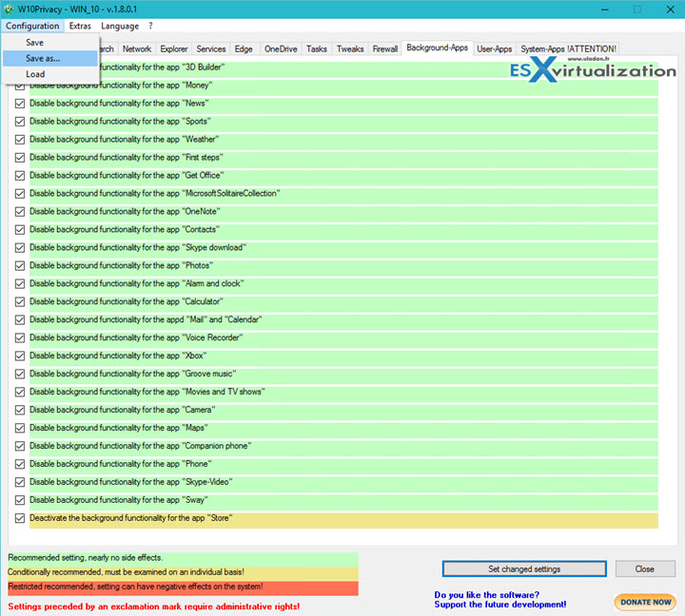This screenshot has width=685, height=616.
Task: Choose Save in the Configuration dropdown
Action: point(50,43)
